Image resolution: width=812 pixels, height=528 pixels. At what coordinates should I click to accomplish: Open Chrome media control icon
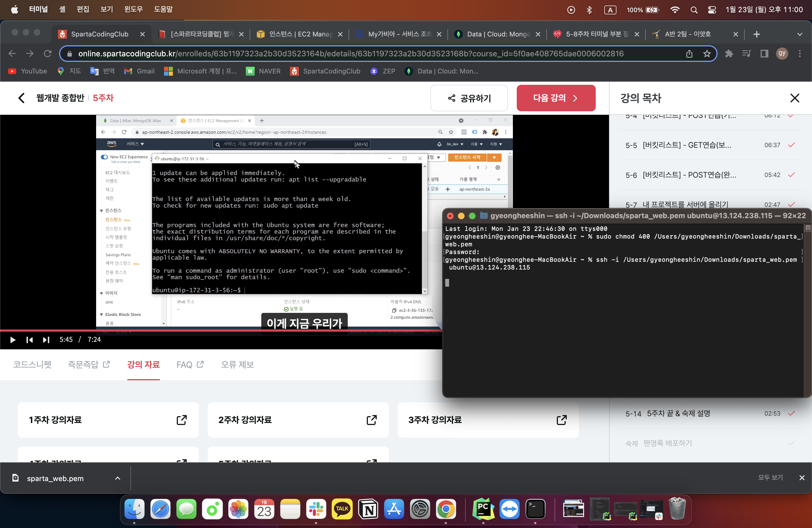(x=747, y=54)
